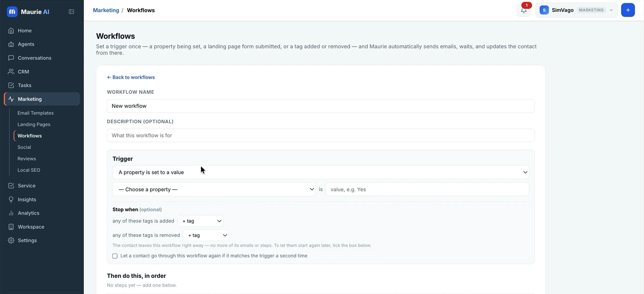The image size is (644, 294).
Task: Click the Trigger section heading
Action: click(123, 159)
